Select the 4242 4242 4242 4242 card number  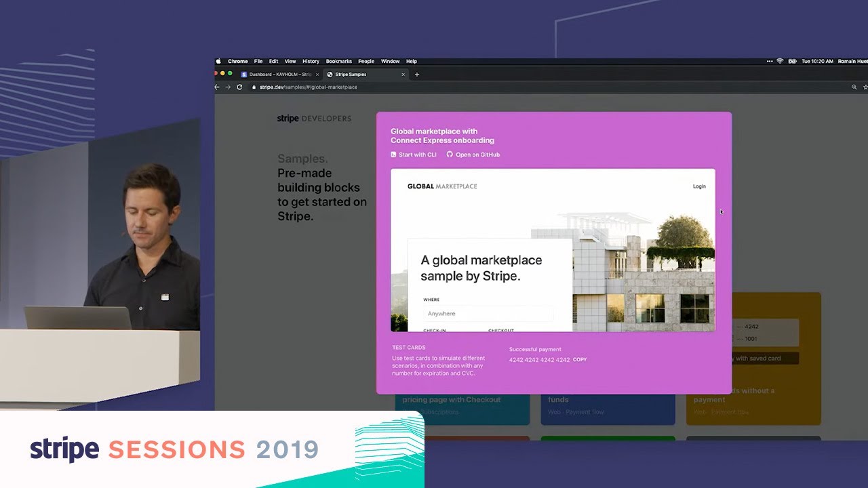pos(539,360)
